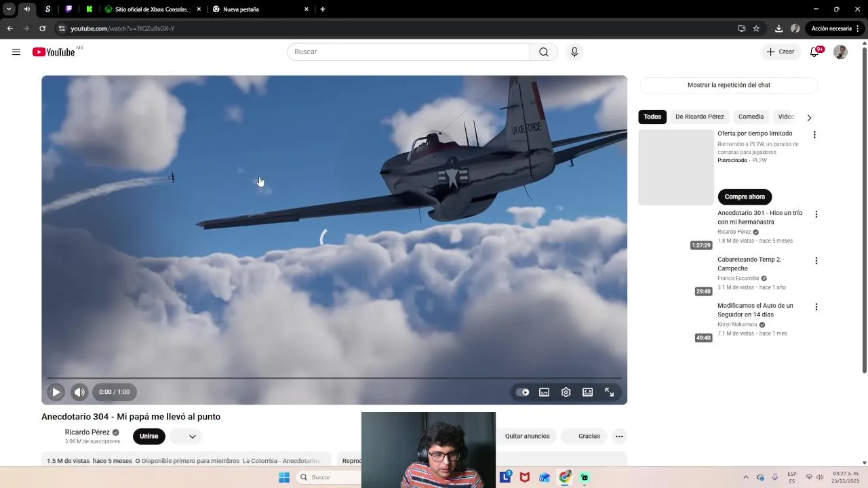This screenshot has height=488, width=868.
Task: Start voice search with the microphone
Action: coord(574,52)
